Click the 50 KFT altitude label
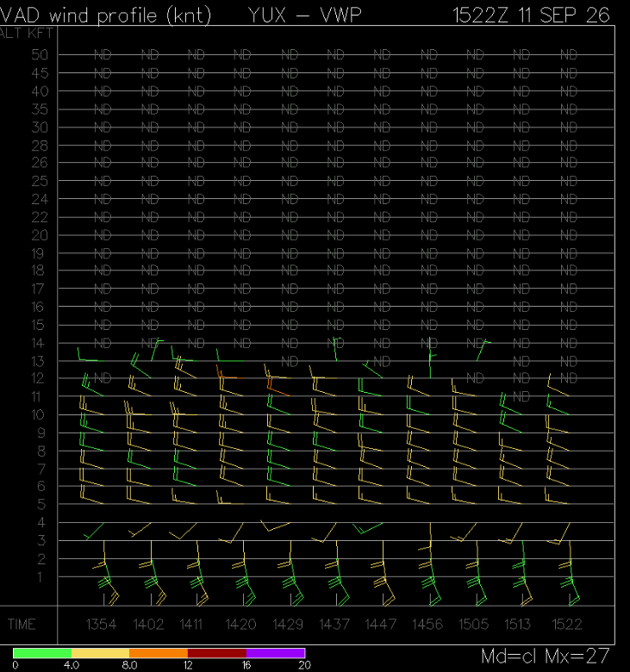The height and width of the screenshot is (672, 630). pos(40,55)
